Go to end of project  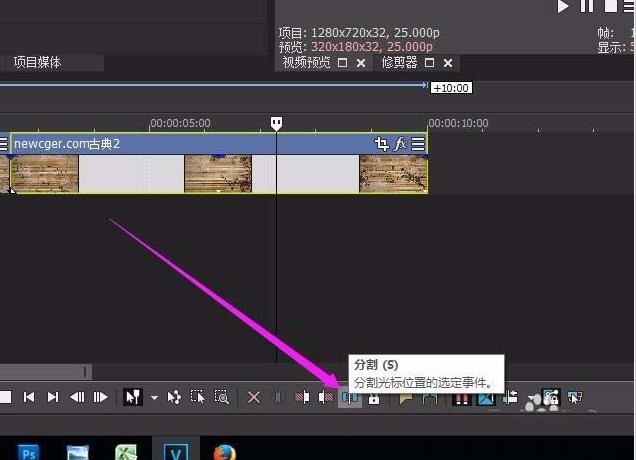[53, 397]
